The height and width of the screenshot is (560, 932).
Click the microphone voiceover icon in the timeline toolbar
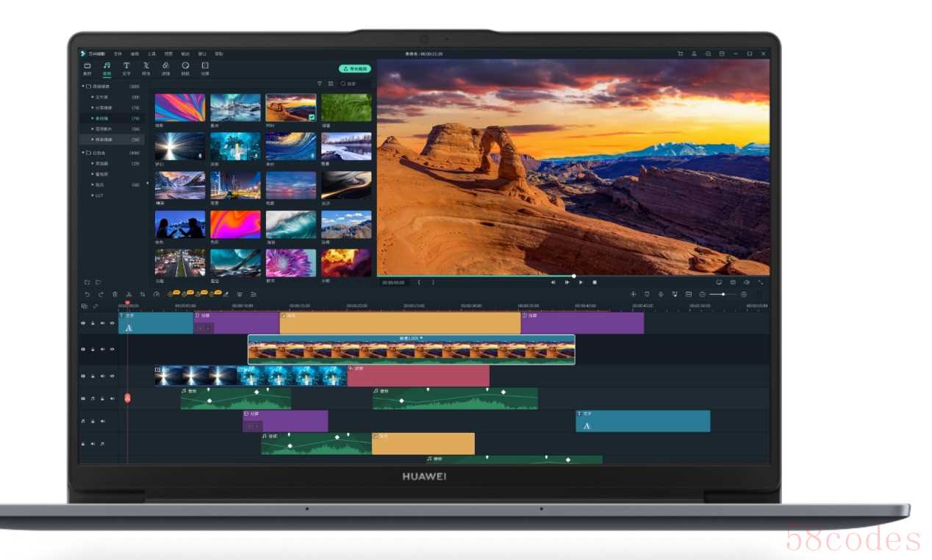pyautogui.click(x=661, y=294)
